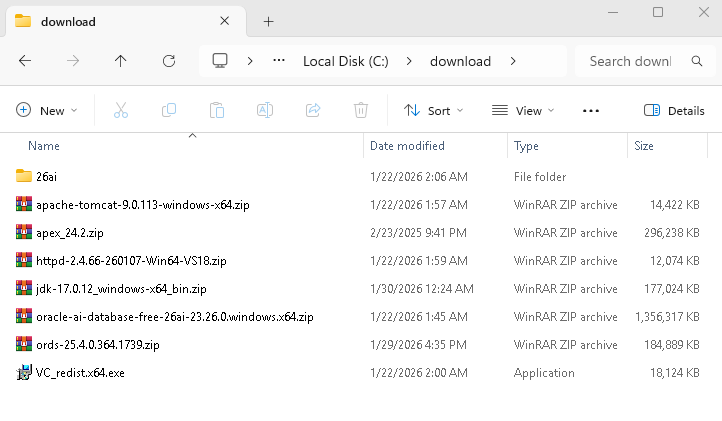
Task: Go back with the left arrow
Action: tap(25, 61)
